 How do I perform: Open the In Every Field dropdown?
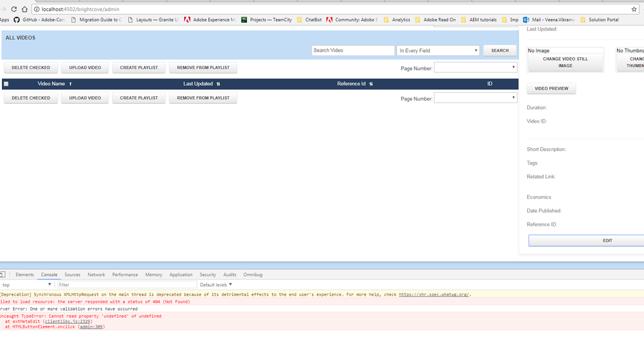click(x=438, y=50)
